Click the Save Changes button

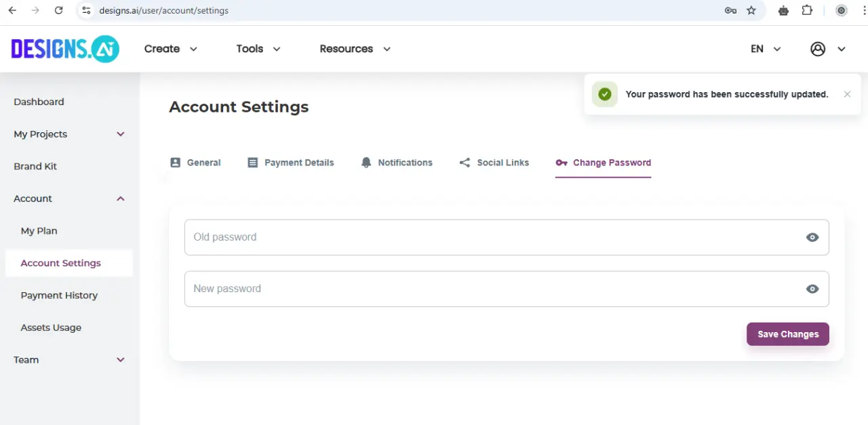pyautogui.click(x=788, y=334)
